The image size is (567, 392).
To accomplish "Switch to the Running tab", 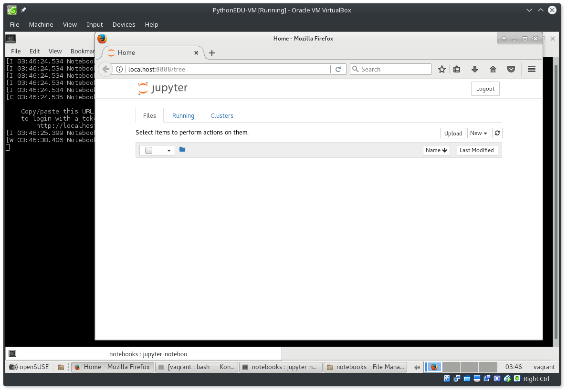I will tap(183, 115).
